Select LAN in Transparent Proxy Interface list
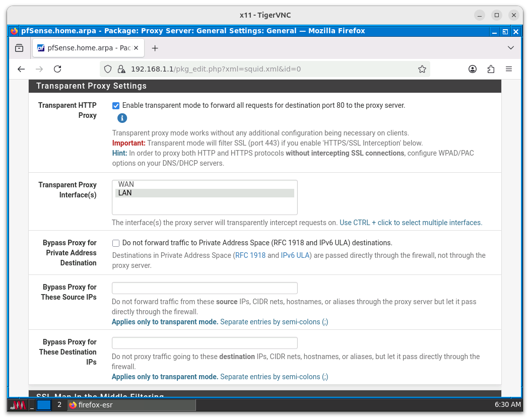 tap(125, 193)
